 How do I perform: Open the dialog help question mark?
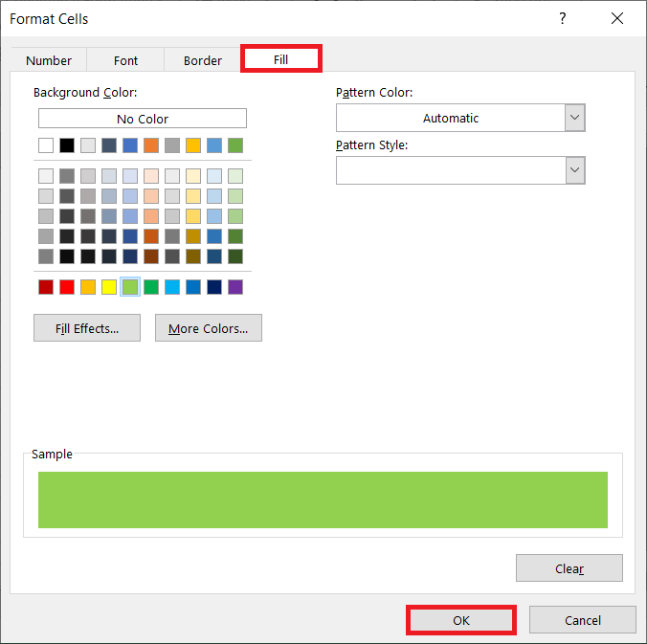click(x=563, y=18)
